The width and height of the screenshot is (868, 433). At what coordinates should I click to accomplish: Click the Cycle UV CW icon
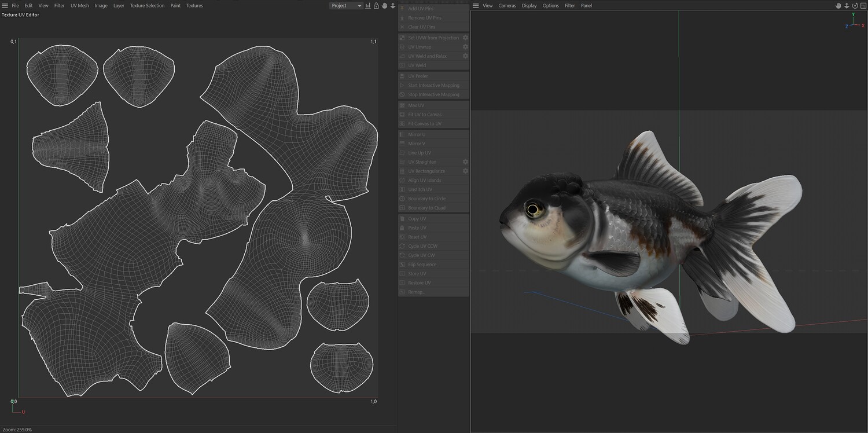tap(402, 255)
